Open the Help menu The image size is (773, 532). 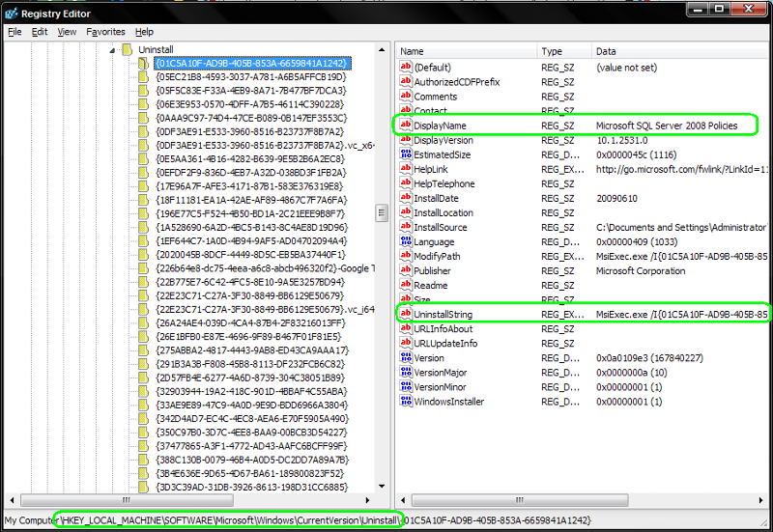tap(144, 32)
